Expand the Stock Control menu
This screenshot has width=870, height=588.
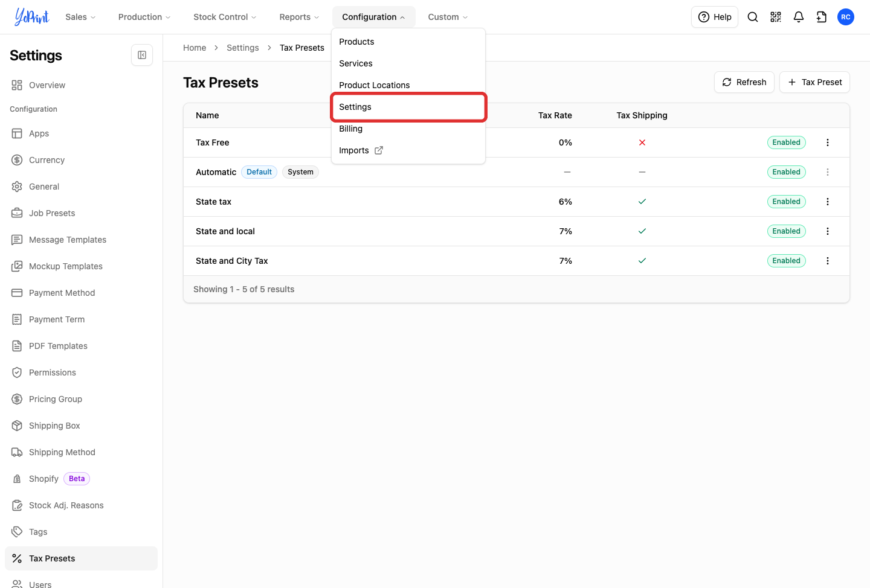pos(225,17)
